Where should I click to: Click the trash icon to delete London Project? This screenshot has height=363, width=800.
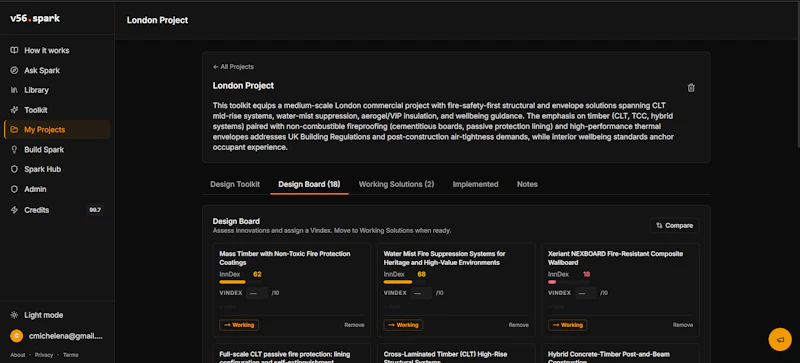click(691, 88)
